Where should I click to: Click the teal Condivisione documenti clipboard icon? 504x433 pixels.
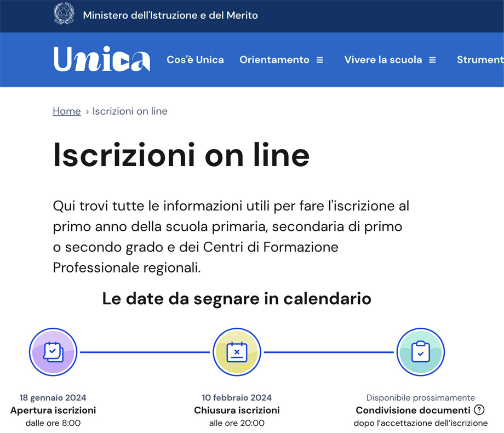click(420, 352)
